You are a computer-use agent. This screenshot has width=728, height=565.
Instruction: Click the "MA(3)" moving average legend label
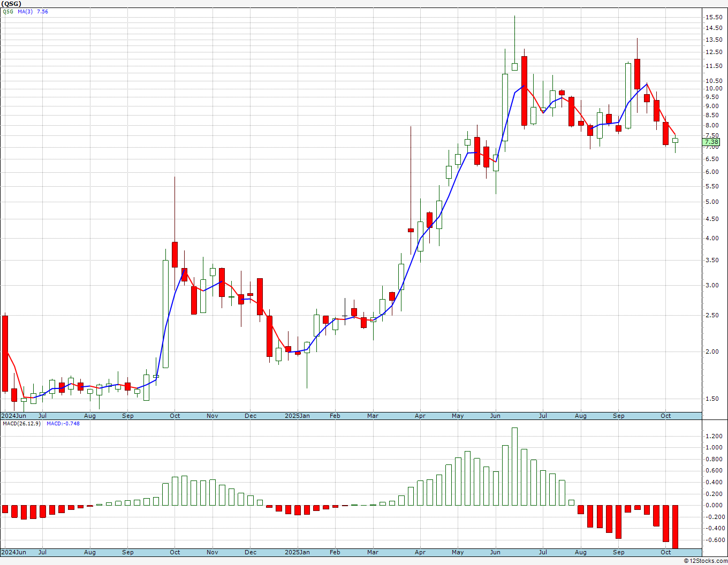click(x=24, y=11)
